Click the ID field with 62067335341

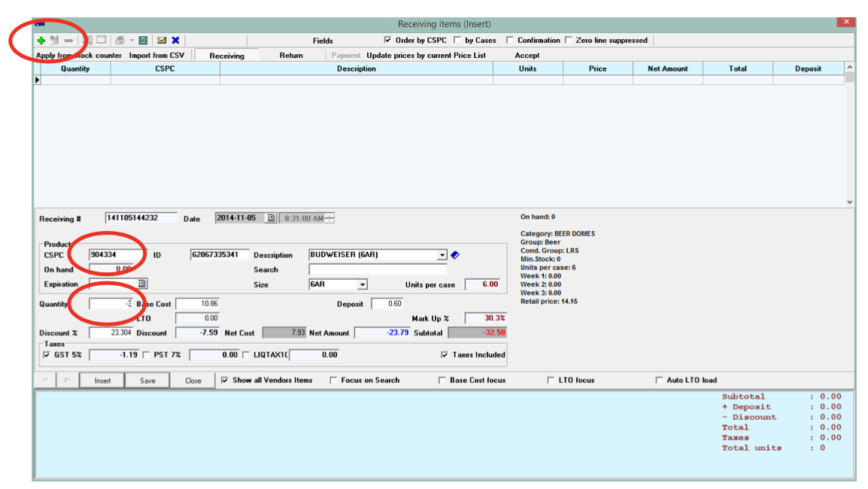point(219,255)
